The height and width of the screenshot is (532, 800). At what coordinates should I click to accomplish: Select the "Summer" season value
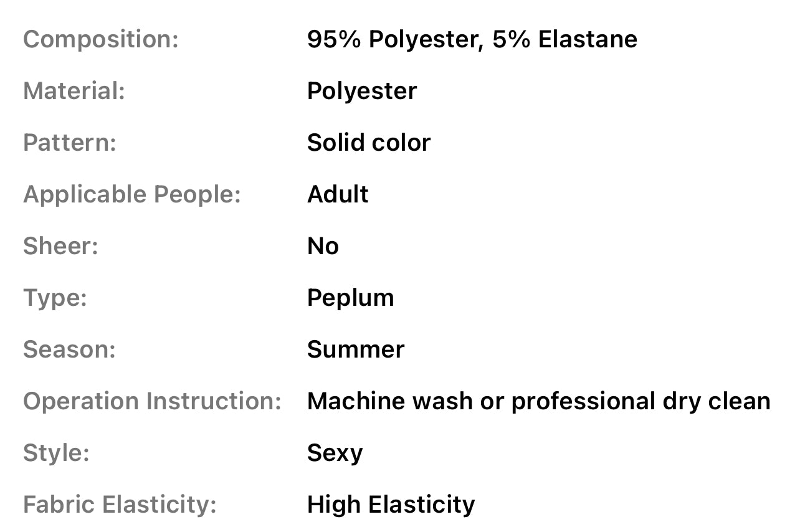pos(355,349)
